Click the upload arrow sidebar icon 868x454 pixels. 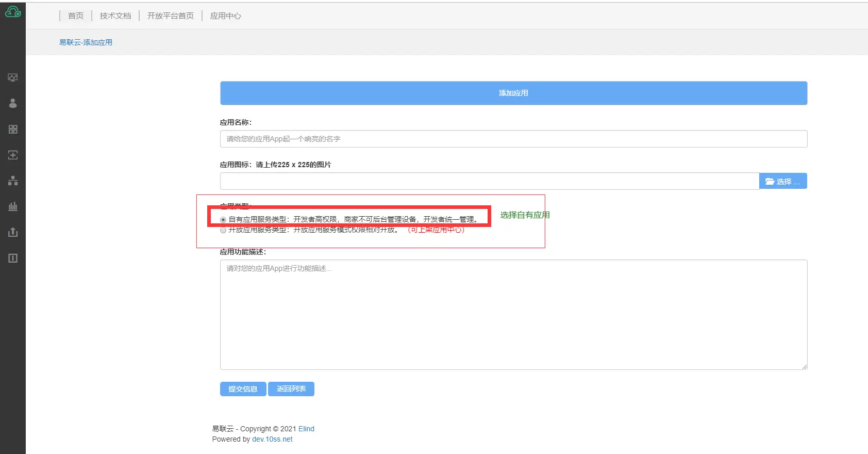click(x=13, y=232)
